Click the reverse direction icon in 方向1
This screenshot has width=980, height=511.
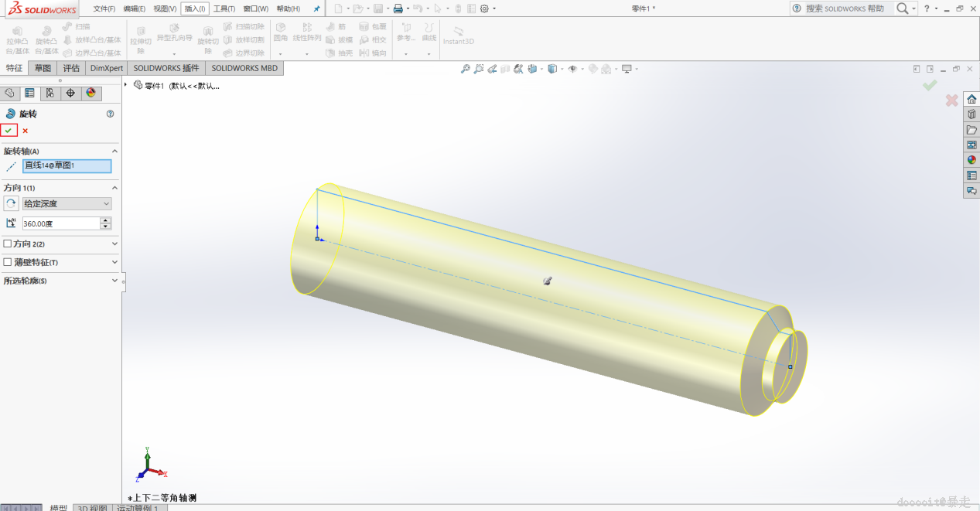pyautogui.click(x=11, y=203)
